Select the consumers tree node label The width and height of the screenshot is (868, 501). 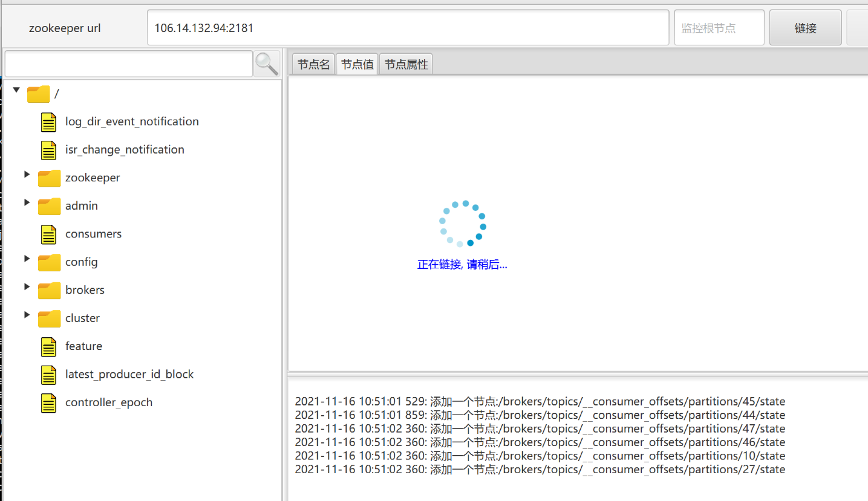93,234
